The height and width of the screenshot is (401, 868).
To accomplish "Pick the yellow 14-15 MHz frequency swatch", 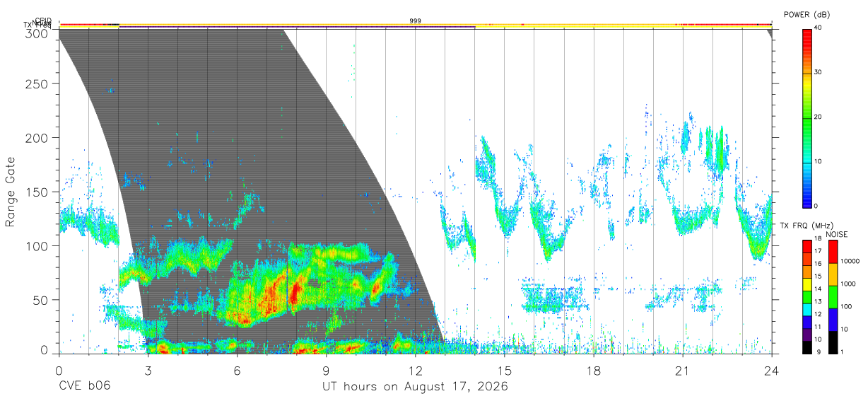I will coord(808,284).
